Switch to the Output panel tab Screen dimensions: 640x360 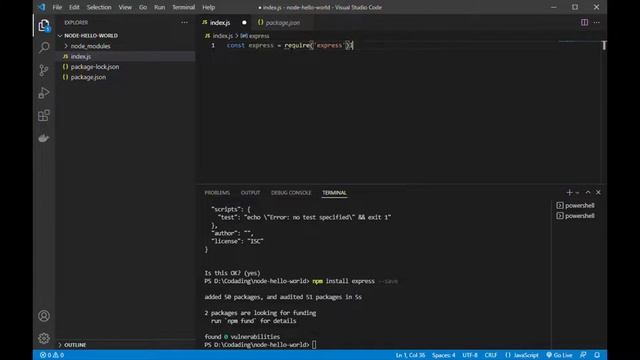[250, 193]
